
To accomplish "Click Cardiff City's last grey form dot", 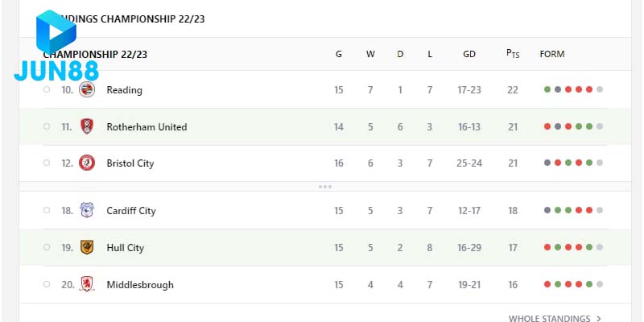I will pyautogui.click(x=600, y=211).
